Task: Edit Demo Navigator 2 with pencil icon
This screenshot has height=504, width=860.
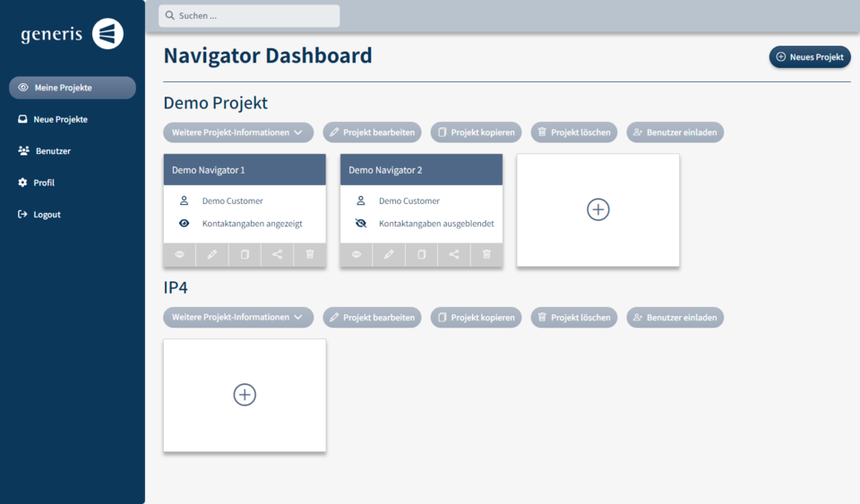Action: [x=388, y=254]
